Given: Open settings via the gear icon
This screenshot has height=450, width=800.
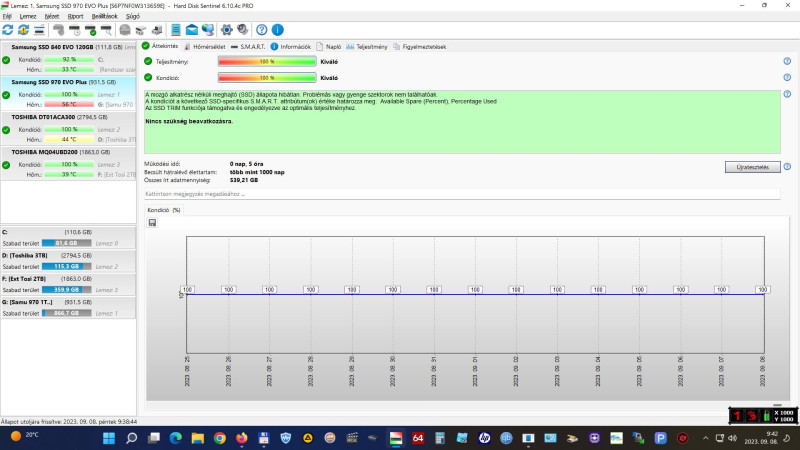Looking at the screenshot, I should pyautogui.click(x=227, y=30).
